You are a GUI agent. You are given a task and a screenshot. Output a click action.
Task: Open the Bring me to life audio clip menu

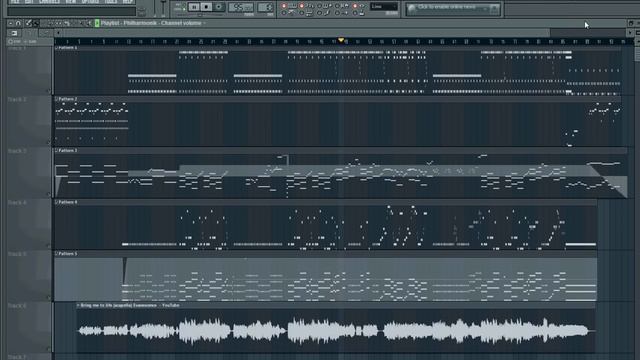(x=78, y=305)
